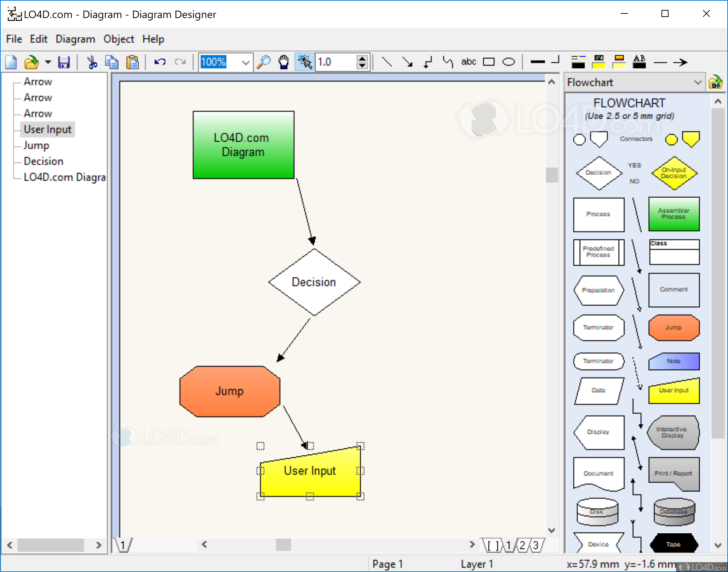Open the Help menu
728x572 pixels.
coord(153,39)
